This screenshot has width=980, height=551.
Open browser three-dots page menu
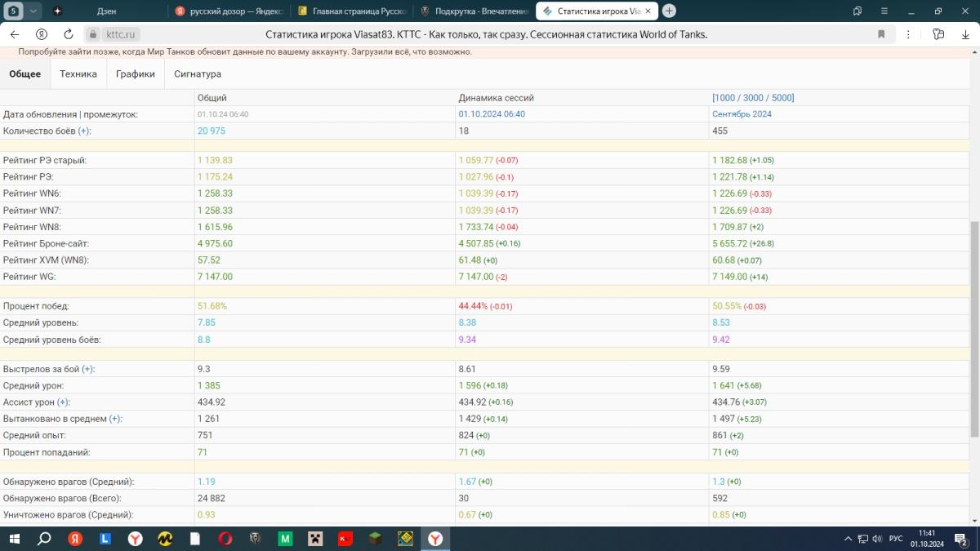(x=909, y=34)
